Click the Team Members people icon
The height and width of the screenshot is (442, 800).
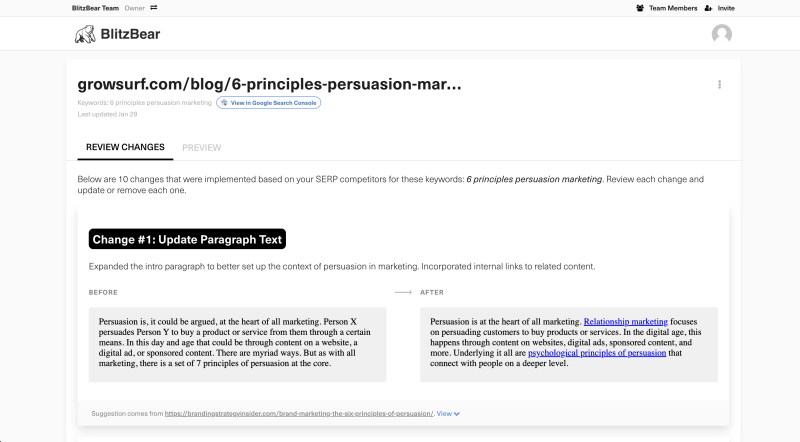pyautogui.click(x=640, y=8)
